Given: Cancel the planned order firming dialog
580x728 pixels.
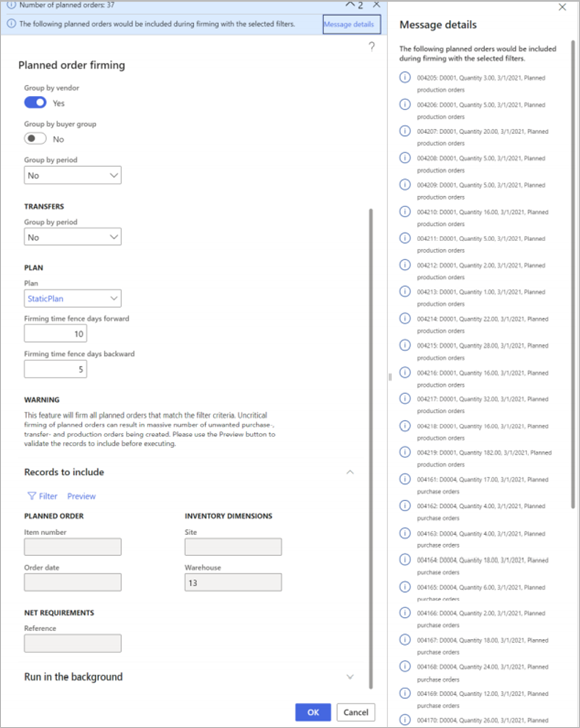Looking at the screenshot, I should click(356, 712).
